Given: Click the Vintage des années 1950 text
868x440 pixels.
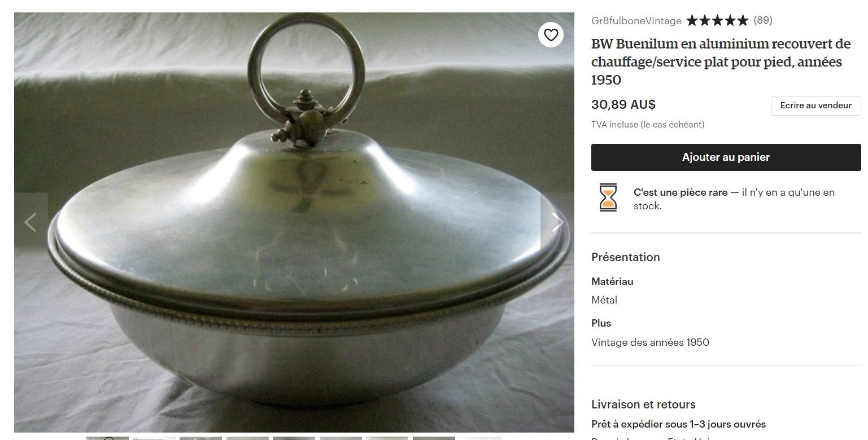Looking at the screenshot, I should pos(650,342).
